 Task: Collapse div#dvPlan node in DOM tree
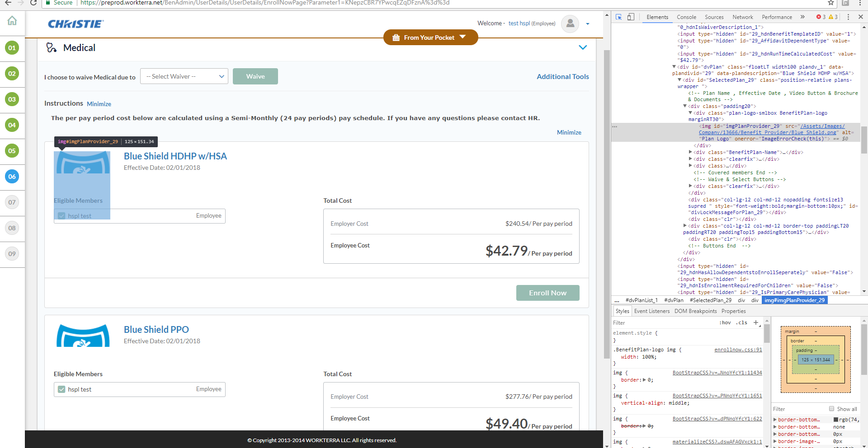674,67
